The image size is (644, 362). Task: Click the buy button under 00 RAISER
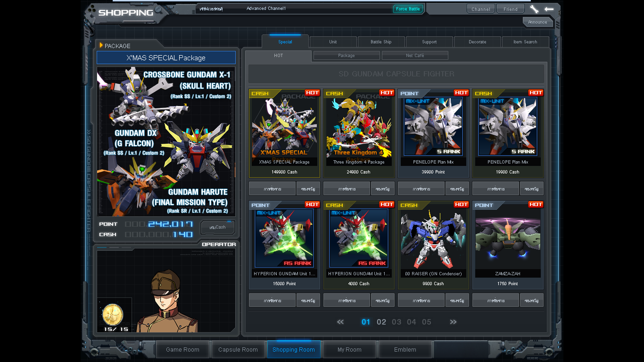tap(421, 300)
